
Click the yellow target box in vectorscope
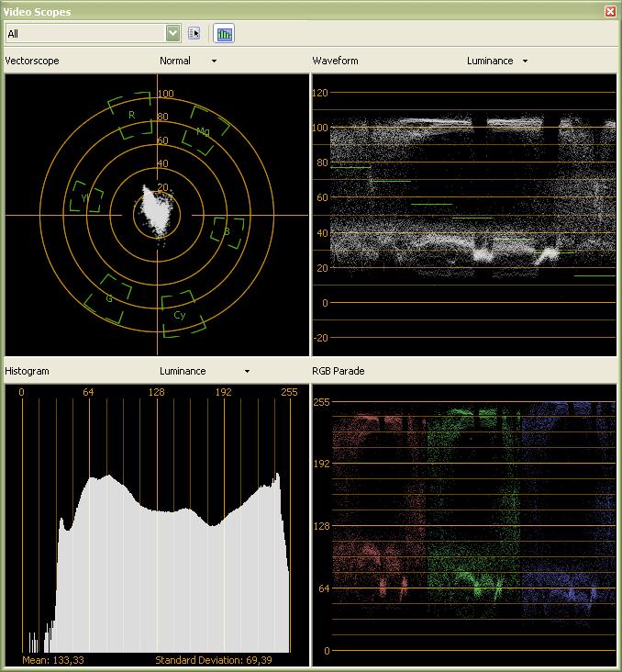(85, 196)
